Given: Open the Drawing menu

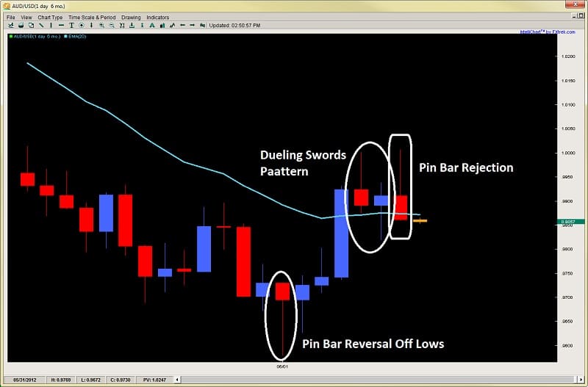Looking at the screenshot, I should coord(131,18).
